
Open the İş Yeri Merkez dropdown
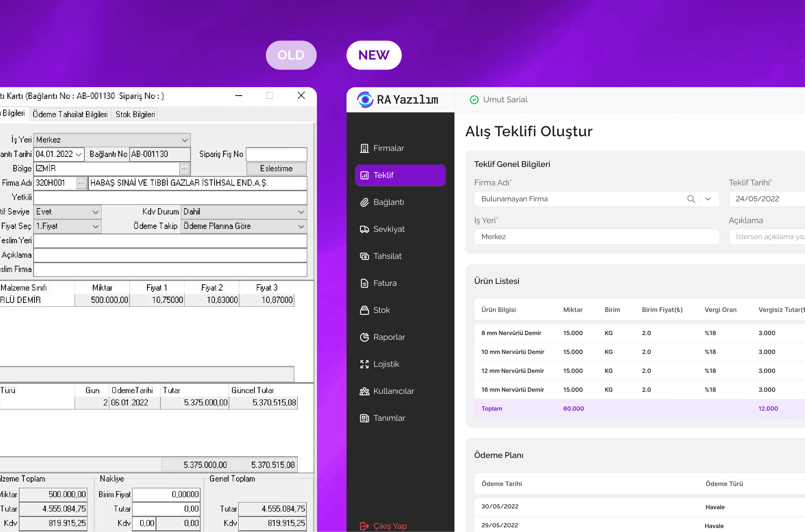coord(185,140)
